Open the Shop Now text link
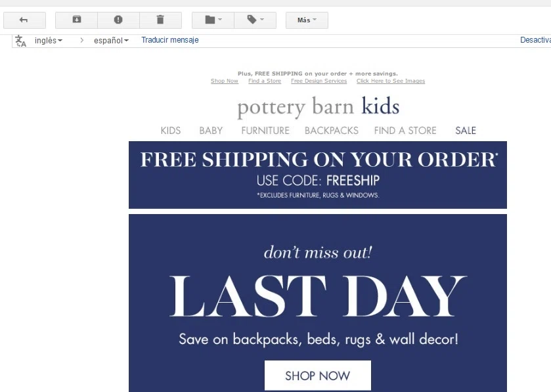Viewport: 551px width, 392px height. [x=225, y=81]
